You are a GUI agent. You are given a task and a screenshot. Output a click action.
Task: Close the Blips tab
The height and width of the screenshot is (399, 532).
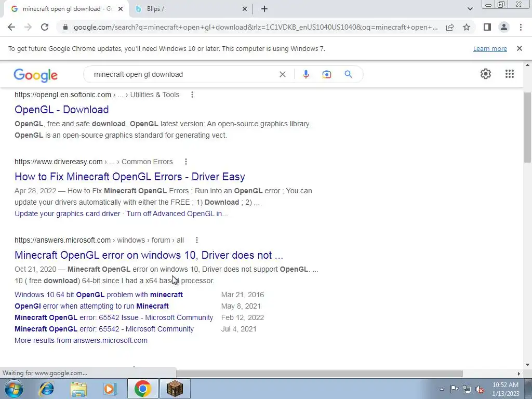245,9
